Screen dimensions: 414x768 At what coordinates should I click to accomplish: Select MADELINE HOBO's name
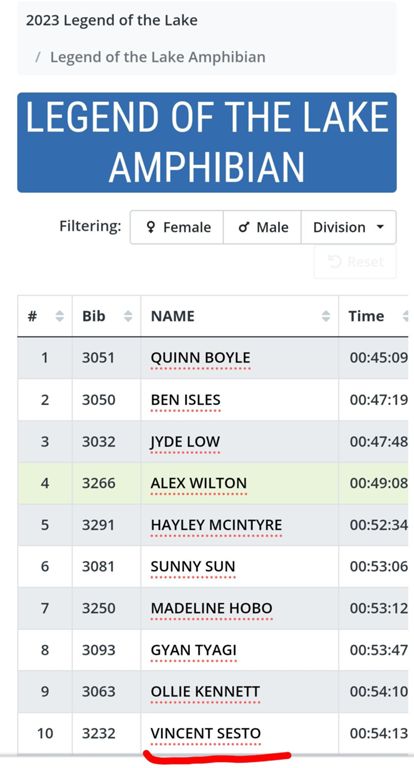click(x=212, y=608)
